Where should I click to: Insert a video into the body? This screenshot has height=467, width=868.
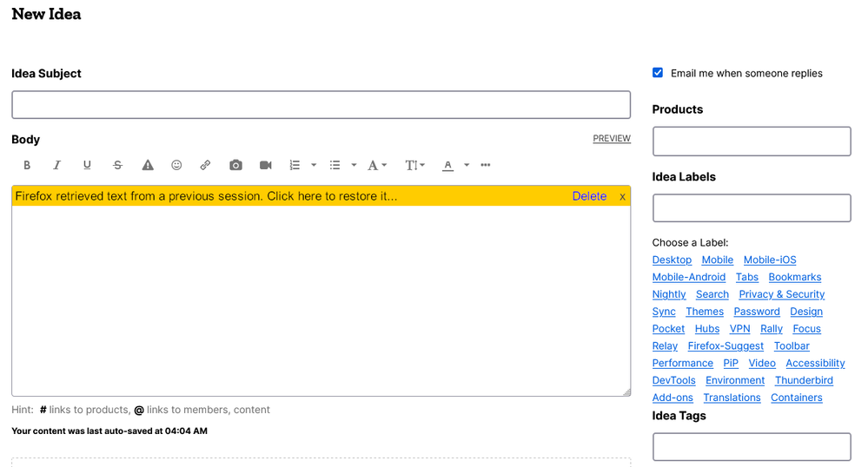266,165
